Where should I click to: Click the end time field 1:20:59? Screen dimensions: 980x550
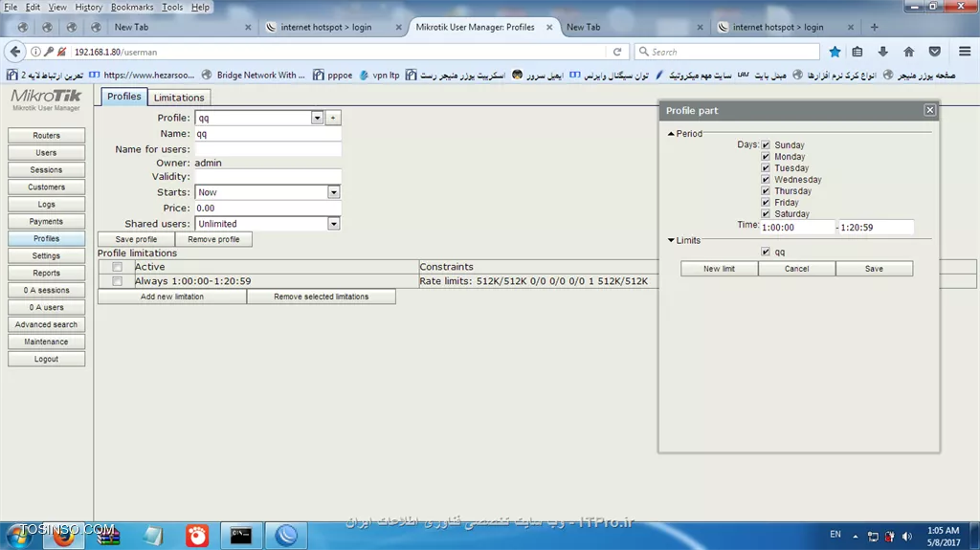[x=877, y=228]
